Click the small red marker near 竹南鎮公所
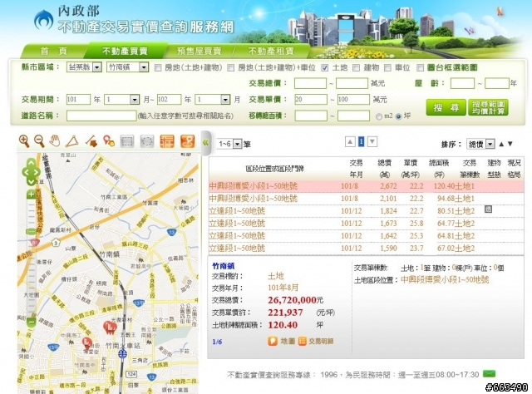This screenshot has height=394, width=532. 87,342
